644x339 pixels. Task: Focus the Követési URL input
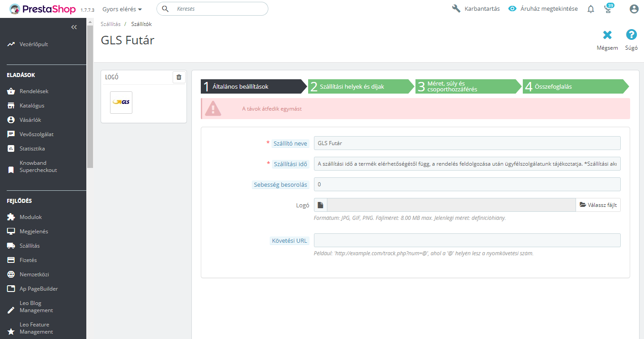tap(467, 240)
